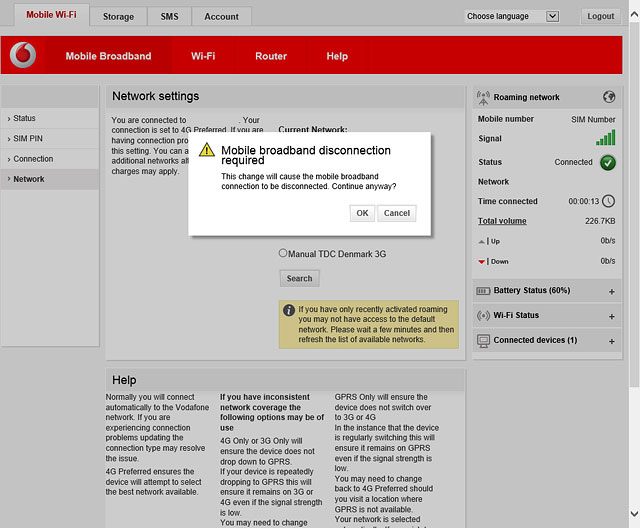The image size is (640, 528).
Task: Click the green Connected checkmark icon
Action: (608, 162)
